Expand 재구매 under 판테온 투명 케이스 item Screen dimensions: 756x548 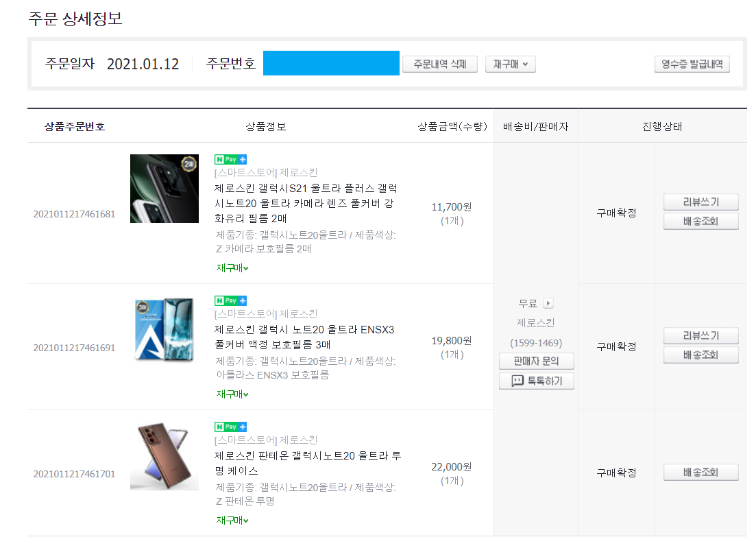[232, 521]
